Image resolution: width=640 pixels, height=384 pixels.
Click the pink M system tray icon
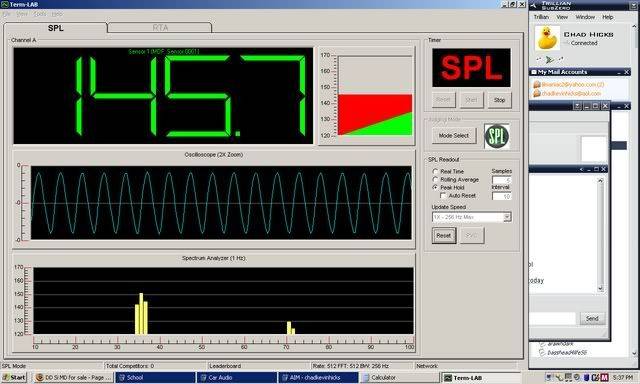[x=604, y=377]
